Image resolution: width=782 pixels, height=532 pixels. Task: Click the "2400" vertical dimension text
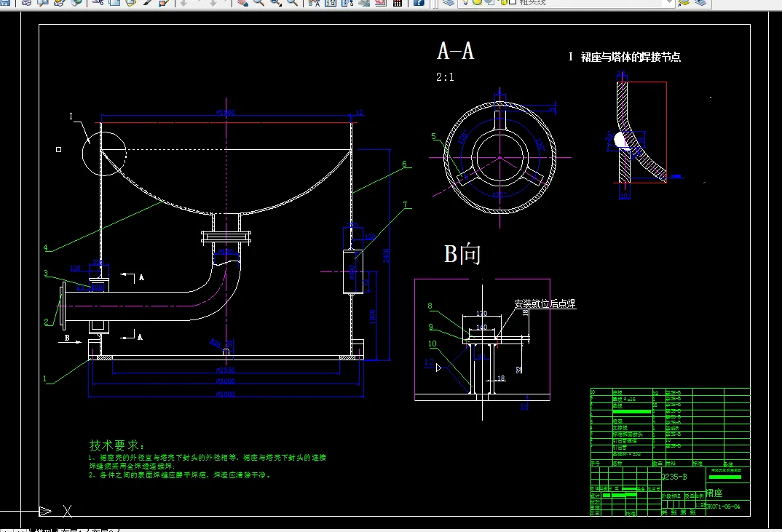pos(386,255)
